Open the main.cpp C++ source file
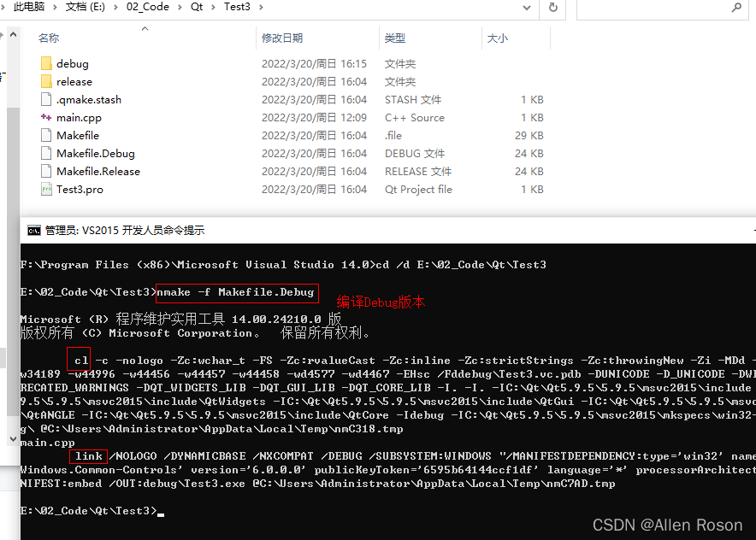The height and width of the screenshot is (540, 756). click(x=79, y=117)
